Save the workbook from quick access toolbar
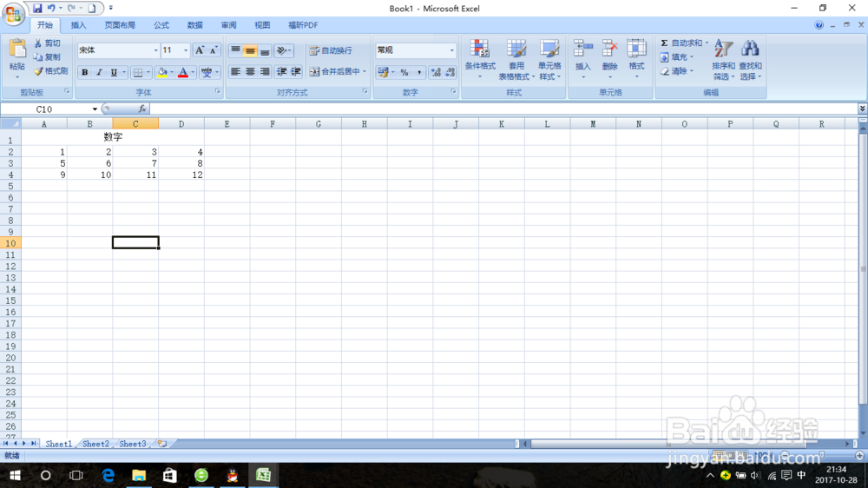Image resolution: width=868 pixels, height=488 pixels. click(37, 9)
